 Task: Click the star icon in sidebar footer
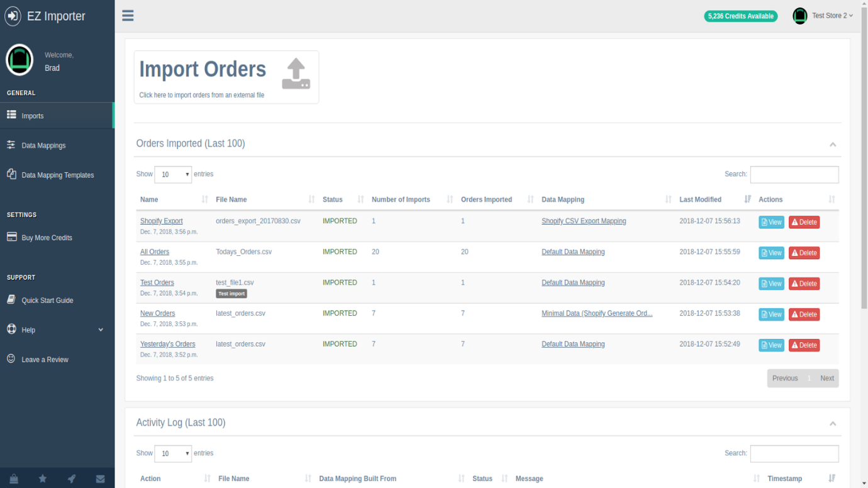[43, 479]
